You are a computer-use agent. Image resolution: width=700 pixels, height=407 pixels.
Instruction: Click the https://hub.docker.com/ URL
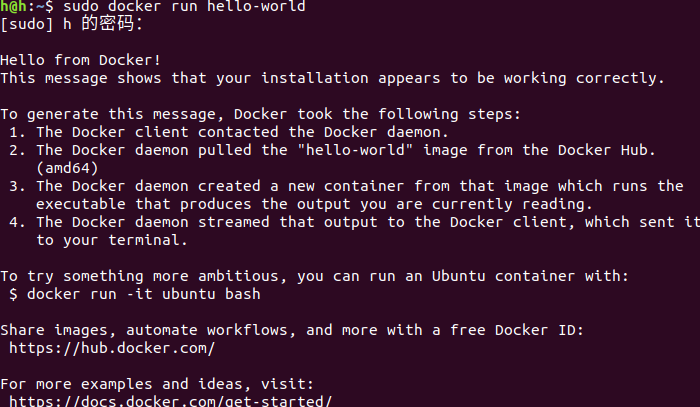[112, 348]
